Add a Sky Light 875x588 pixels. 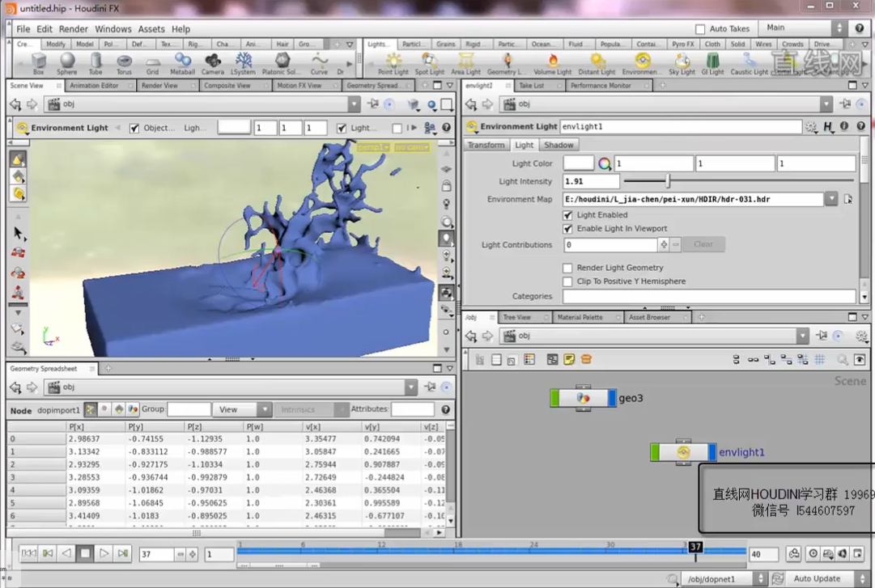[x=682, y=64]
